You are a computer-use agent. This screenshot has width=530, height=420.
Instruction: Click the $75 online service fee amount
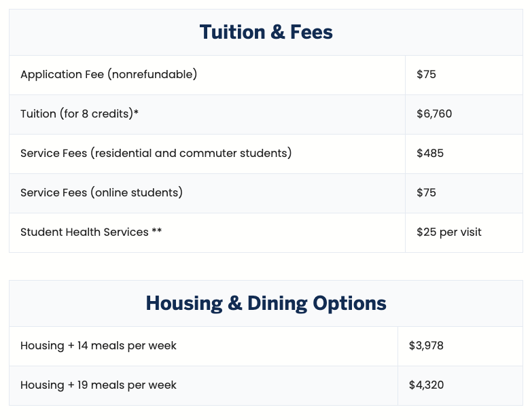click(x=426, y=192)
